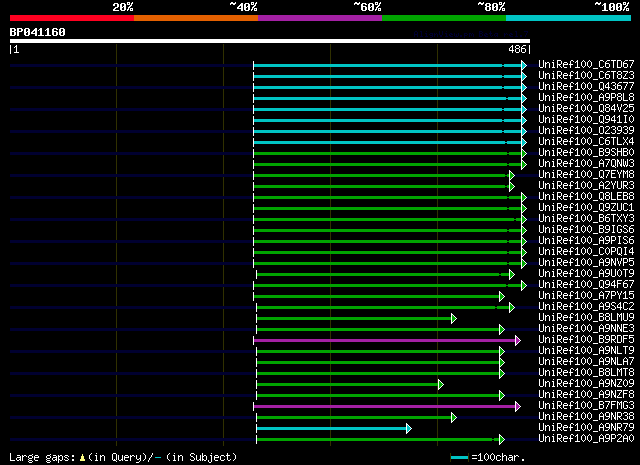Open the UniRef100_Q941I0 hit label
The image size is (640, 465).
pyautogui.click(x=586, y=119)
